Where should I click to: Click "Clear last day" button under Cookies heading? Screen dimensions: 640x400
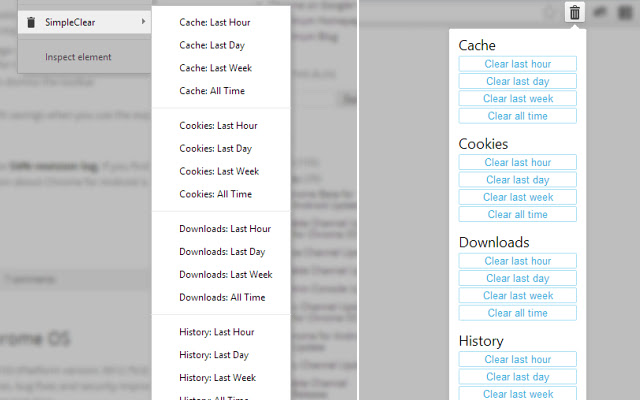(518, 180)
